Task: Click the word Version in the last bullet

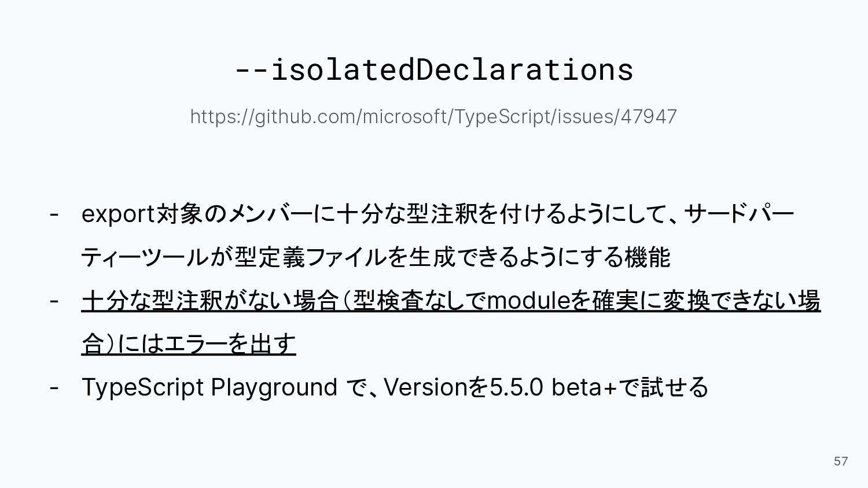Action: click(425, 387)
